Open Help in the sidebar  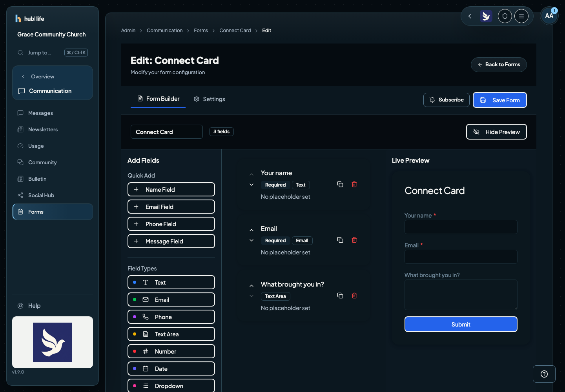(53, 306)
